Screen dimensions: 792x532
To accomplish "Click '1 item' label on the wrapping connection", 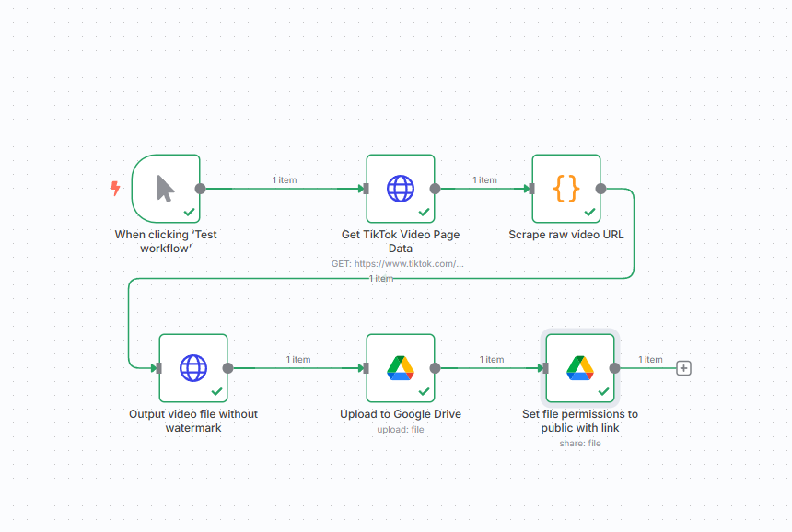I will (381, 278).
